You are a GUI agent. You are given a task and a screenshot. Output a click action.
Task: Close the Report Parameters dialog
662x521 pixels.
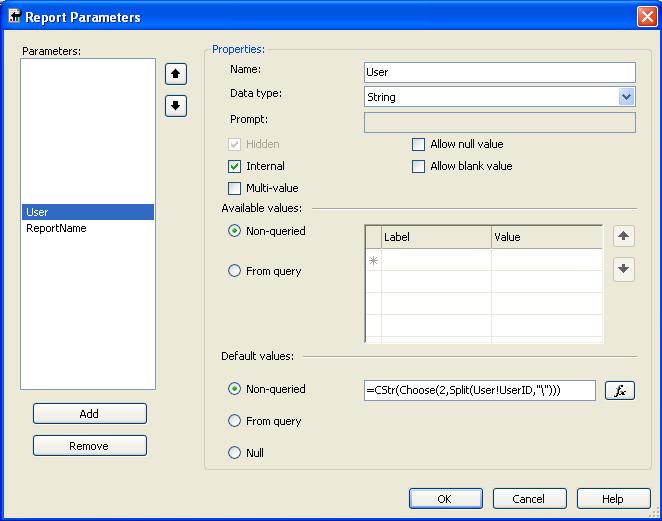pyautogui.click(x=646, y=17)
